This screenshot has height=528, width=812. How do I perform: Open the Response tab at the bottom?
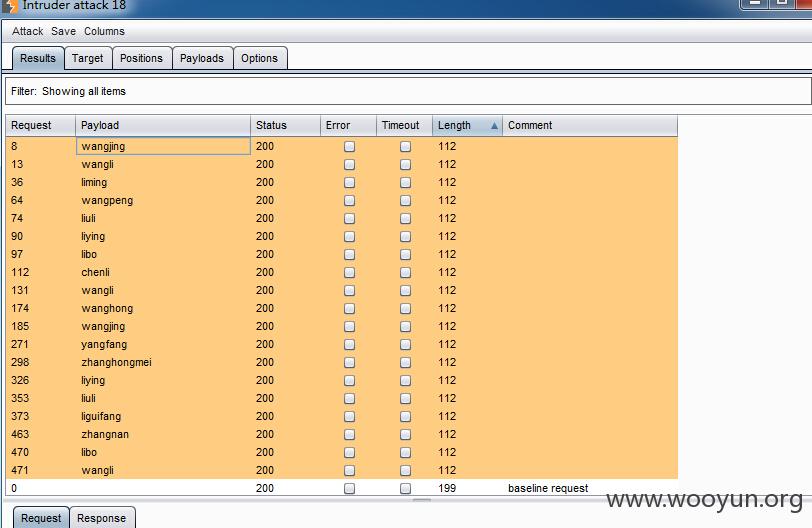coord(102,518)
